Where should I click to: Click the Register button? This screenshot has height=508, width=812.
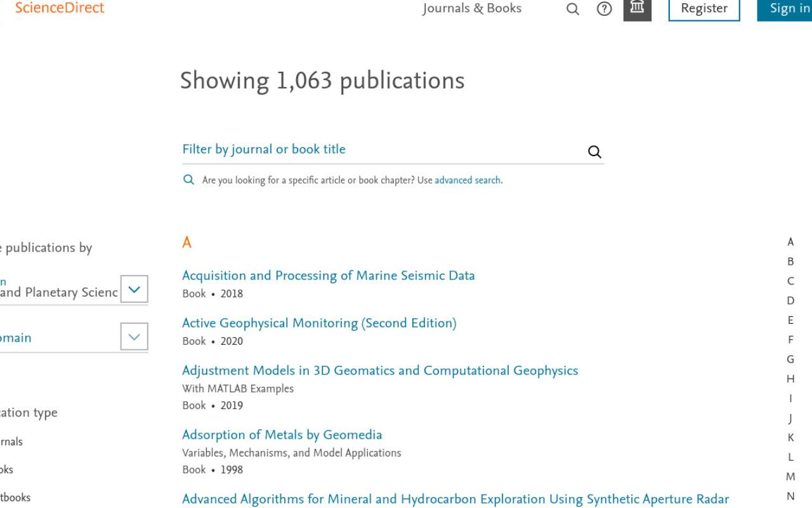704,9
